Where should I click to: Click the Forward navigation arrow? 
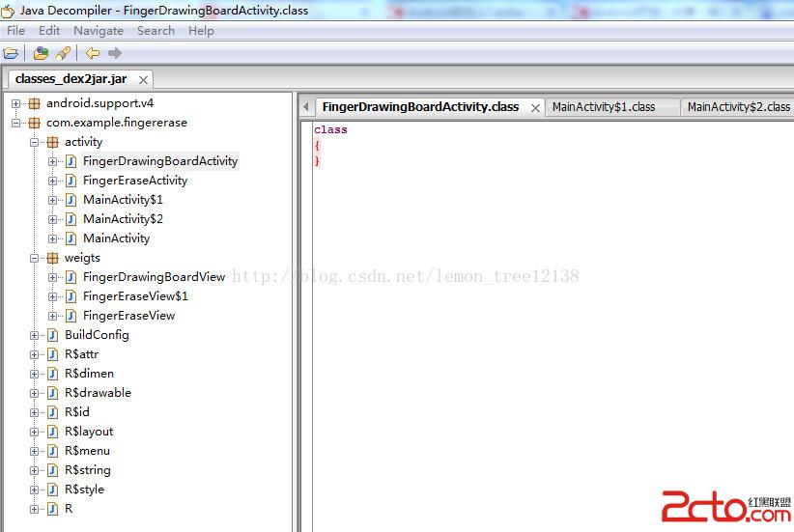click(115, 53)
